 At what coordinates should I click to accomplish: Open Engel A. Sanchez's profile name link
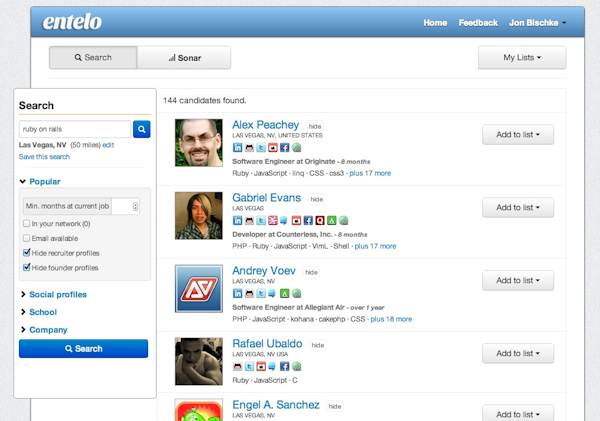276,405
